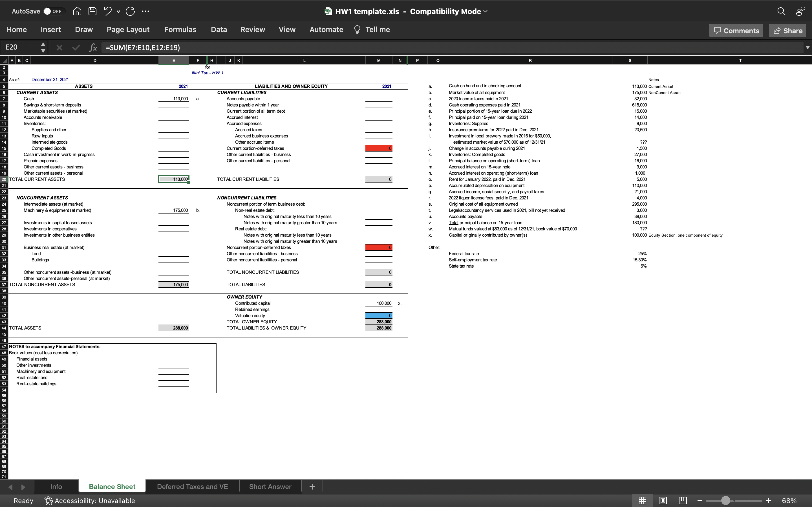Expand the Undo dropdown chevron
Image resolution: width=812 pixels, height=507 pixels.
(118, 12)
